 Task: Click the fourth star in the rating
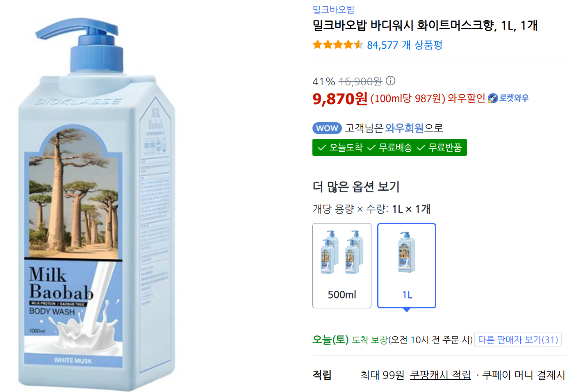[x=348, y=44]
